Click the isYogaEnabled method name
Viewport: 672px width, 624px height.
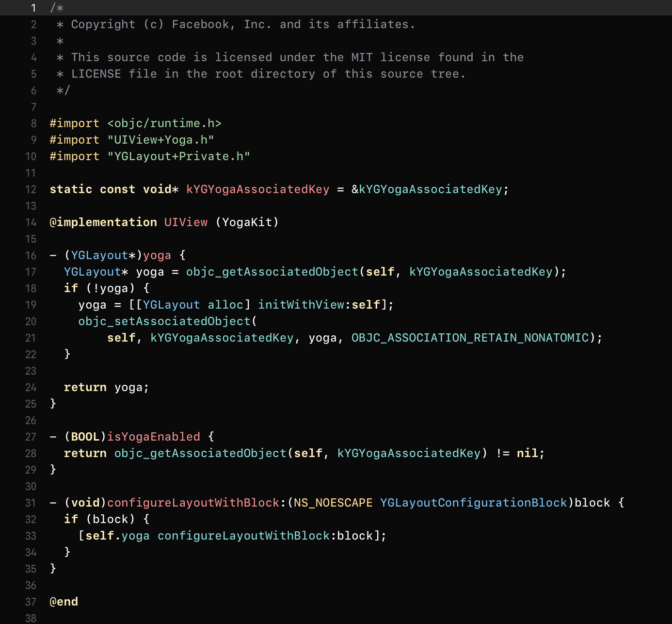[153, 437]
